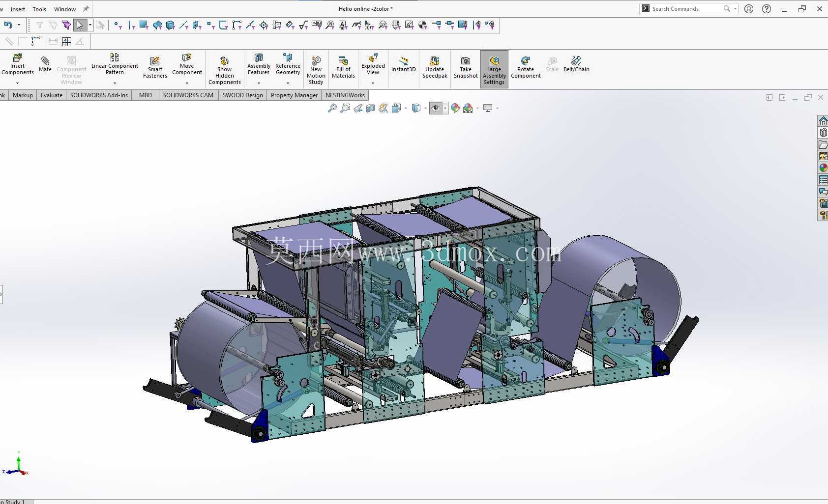Expand Insert Components dropdown arrow
828x504 pixels.
(17, 83)
